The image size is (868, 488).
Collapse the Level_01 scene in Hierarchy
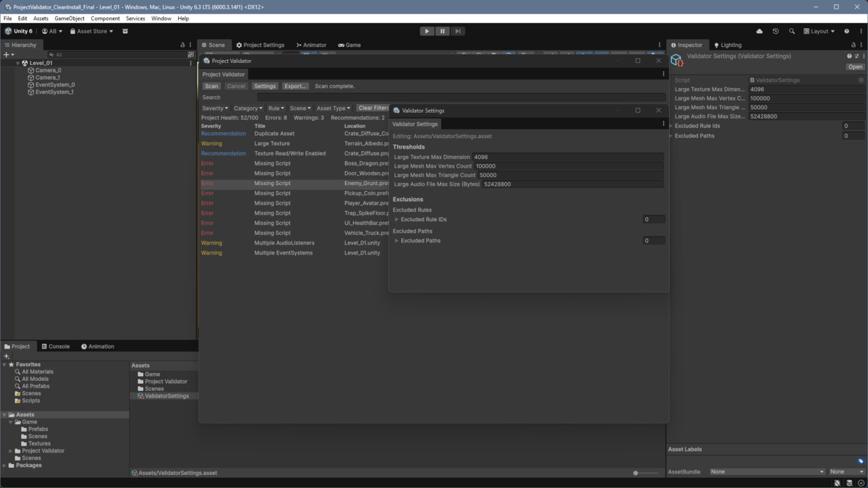coord(18,63)
